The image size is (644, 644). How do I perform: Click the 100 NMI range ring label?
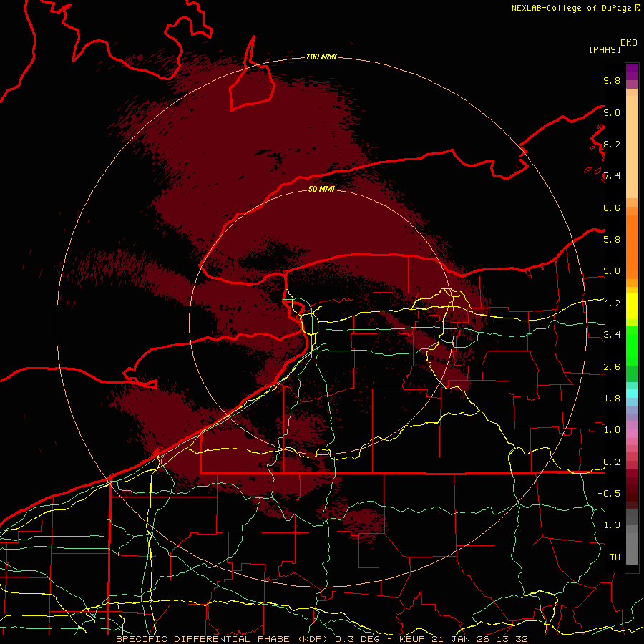321,57
